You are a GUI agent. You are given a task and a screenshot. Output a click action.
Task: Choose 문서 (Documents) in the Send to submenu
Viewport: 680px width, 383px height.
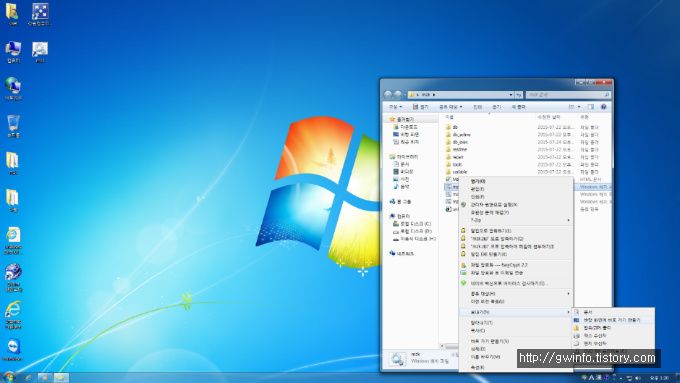tap(613, 312)
